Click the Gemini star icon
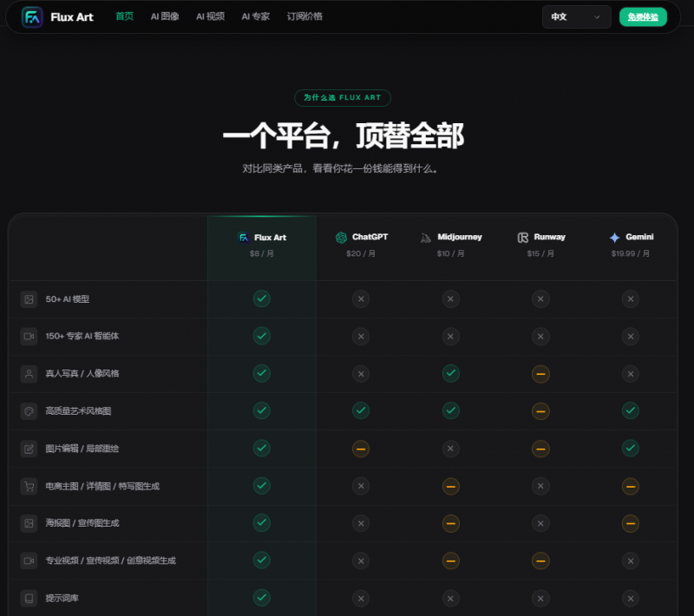This screenshot has height=616, width=694. (x=614, y=238)
